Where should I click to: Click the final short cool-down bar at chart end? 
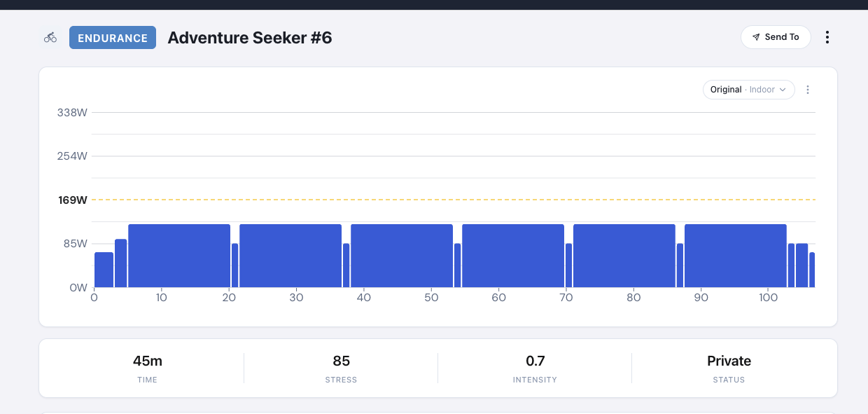tap(812, 270)
